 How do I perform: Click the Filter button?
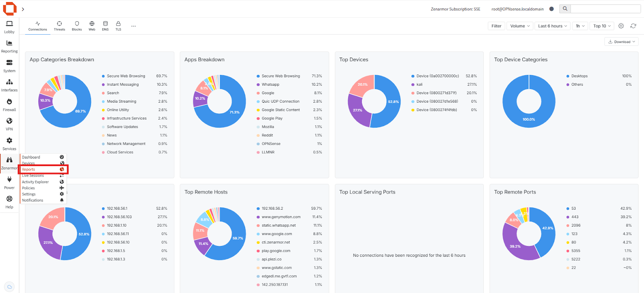click(x=496, y=26)
